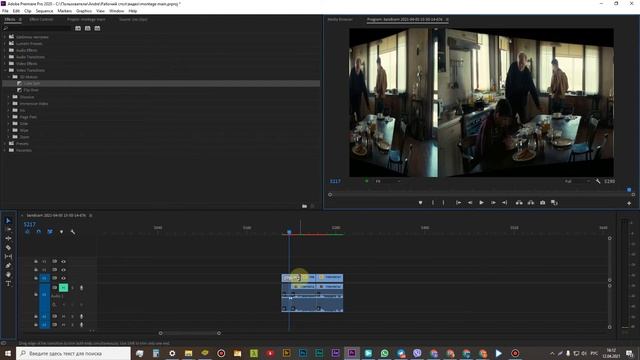Click the Windows taskbar search box
Viewport: 640px width, 360px height.
(x=73, y=353)
